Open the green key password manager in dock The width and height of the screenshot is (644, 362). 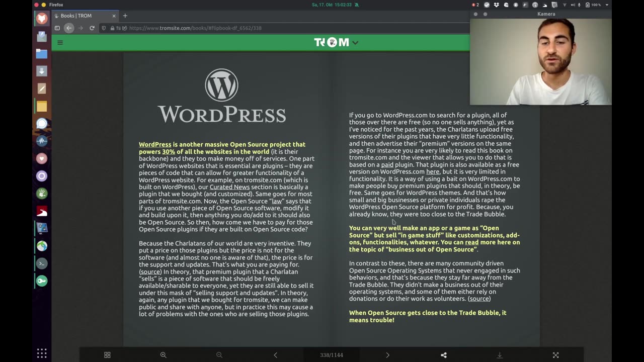click(42, 281)
